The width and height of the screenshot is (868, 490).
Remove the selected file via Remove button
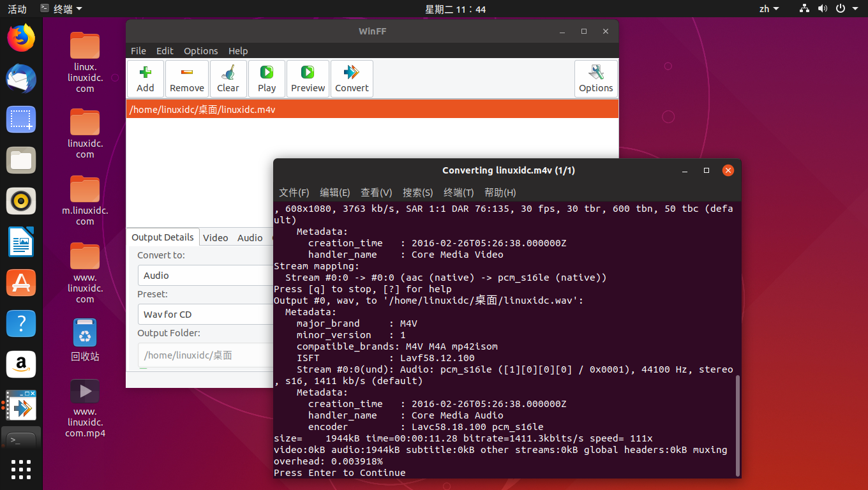point(187,78)
